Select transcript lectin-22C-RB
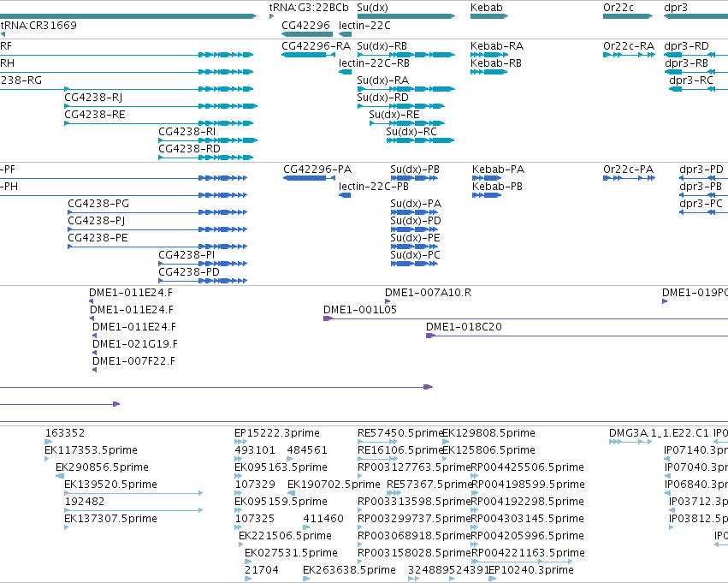The width and height of the screenshot is (728, 583). point(374,63)
